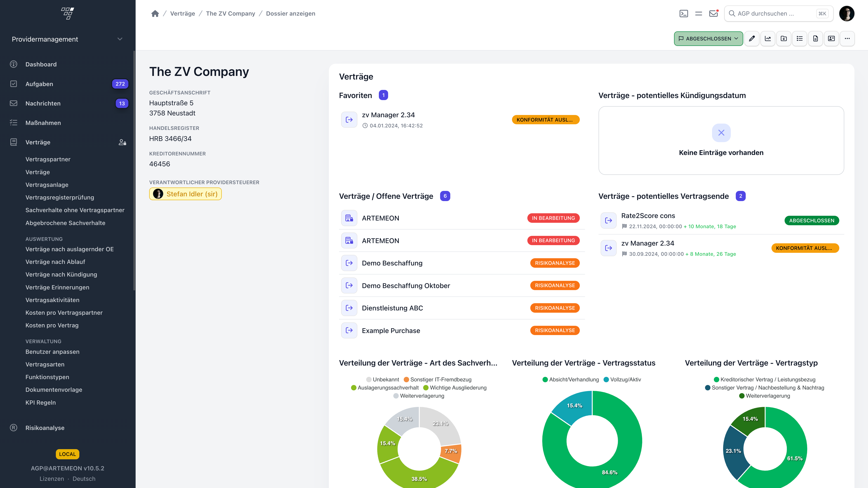Expand the Providermanagement module selector
868x488 pixels.
coord(67,39)
